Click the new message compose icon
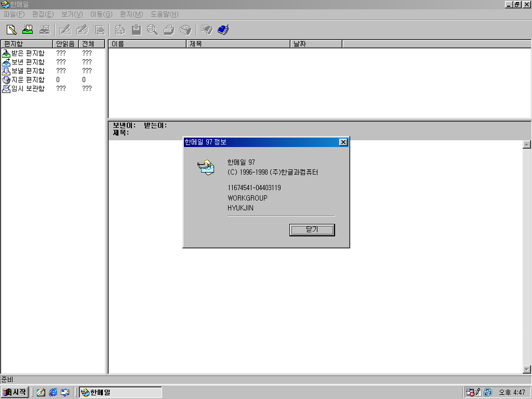Image resolution: width=532 pixels, height=399 pixels. pyautogui.click(x=11, y=30)
